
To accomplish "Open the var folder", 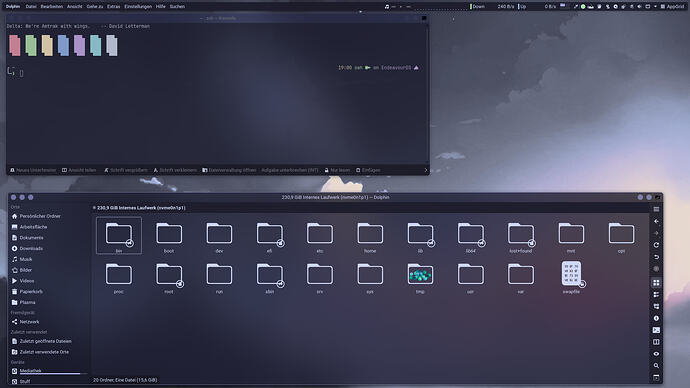I will point(521,277).
